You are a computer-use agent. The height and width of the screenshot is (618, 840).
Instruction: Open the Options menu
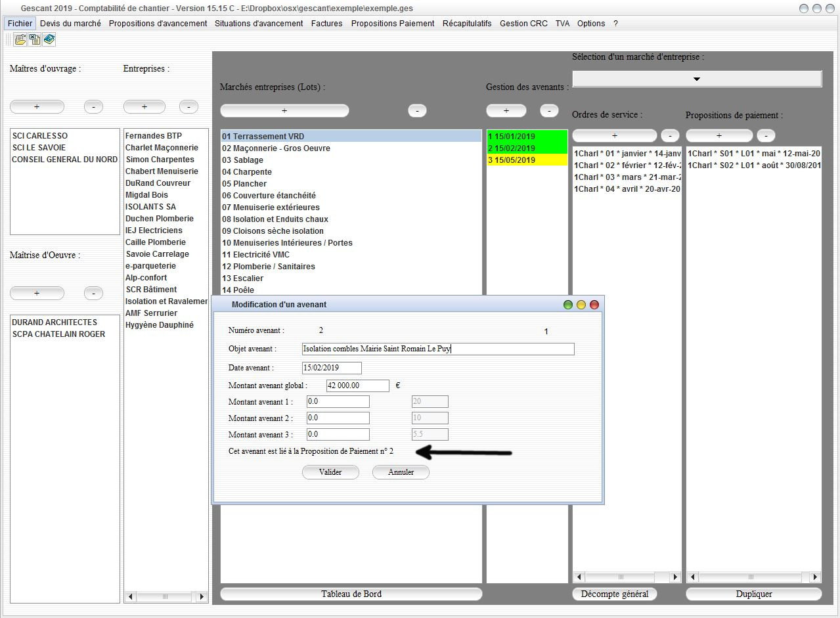[x=591, y=23]
